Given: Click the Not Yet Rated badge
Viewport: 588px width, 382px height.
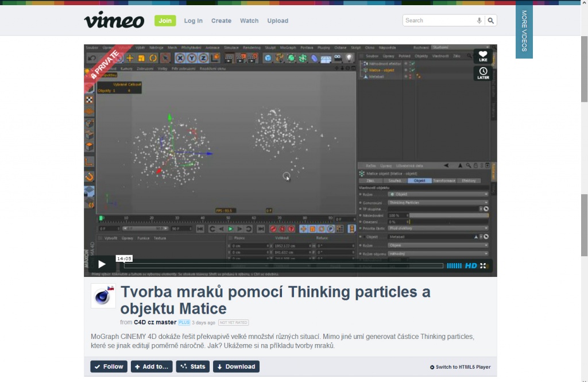Looking at the screenshot, I should click(234, 323).
